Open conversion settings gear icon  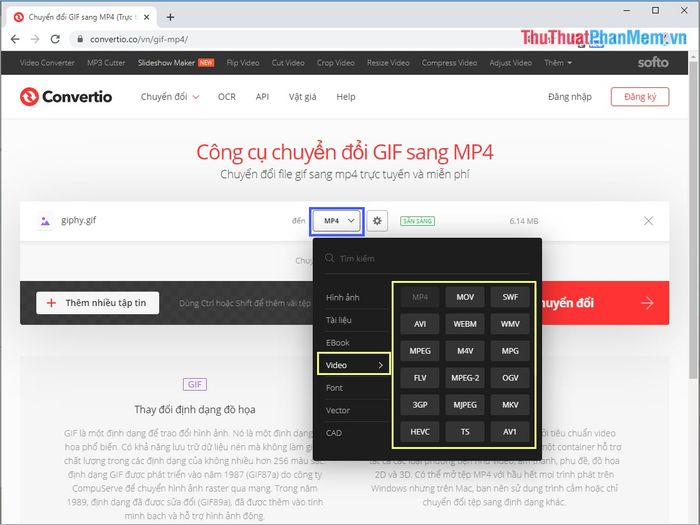pyautogui.click(x=377, y=221)
